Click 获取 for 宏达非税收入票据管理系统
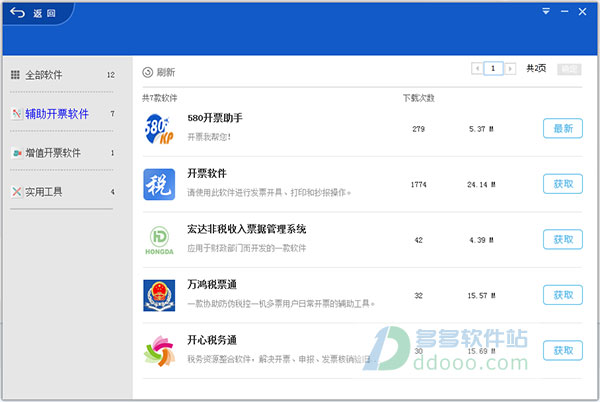Image resolution: width=600 pixels, height=402 pixels. point(562,239)
